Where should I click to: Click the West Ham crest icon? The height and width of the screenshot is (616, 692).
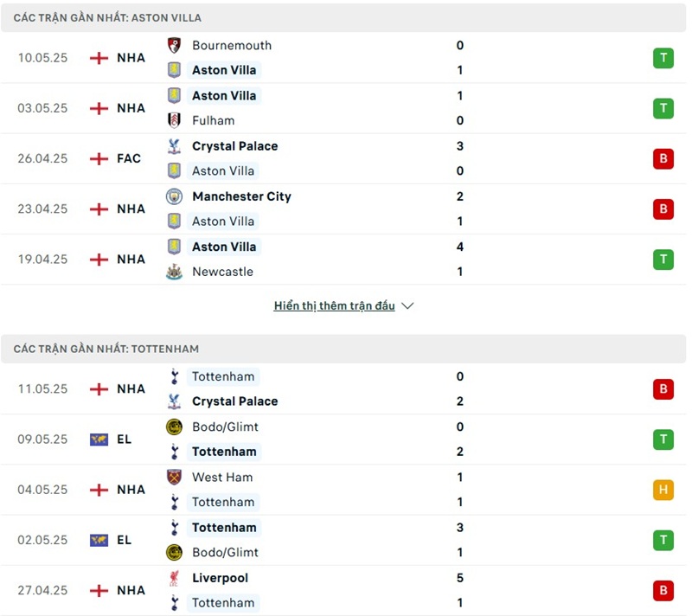174,477
